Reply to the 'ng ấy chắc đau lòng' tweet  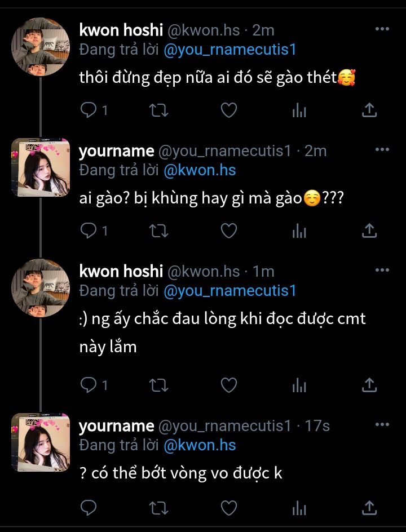(x=89, y=385)
